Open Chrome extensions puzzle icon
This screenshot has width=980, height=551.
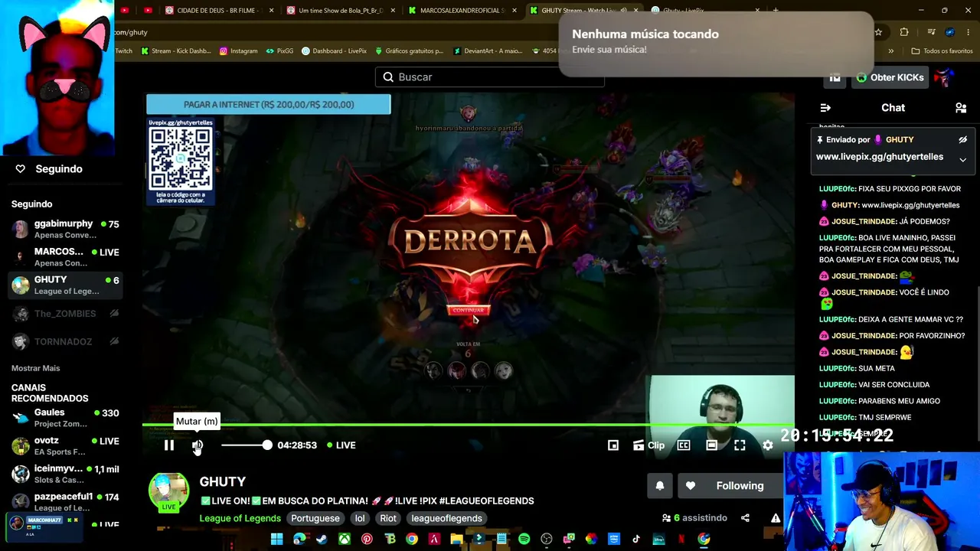click(x=904, y=32)
